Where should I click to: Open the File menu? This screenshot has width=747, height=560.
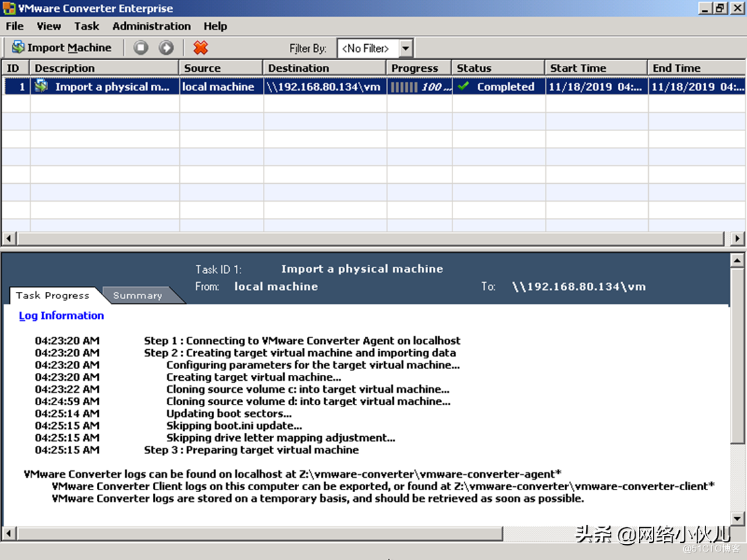coord(14,26)
